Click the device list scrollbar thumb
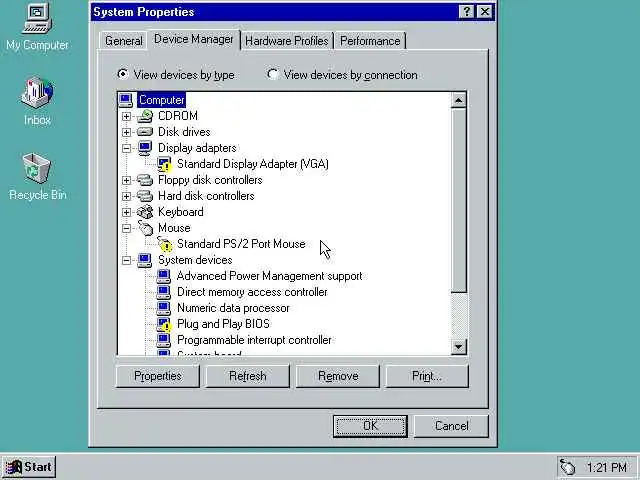The image size is (640, 480). coord(459,200)
